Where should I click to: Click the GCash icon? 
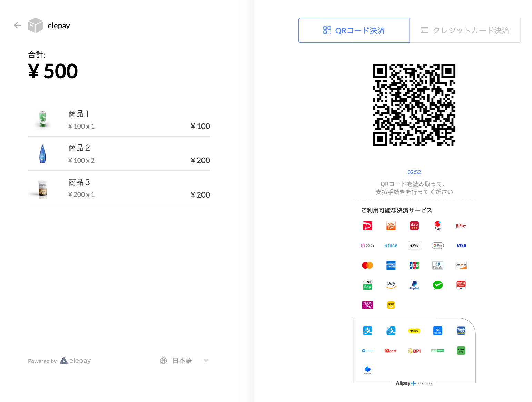438,331
